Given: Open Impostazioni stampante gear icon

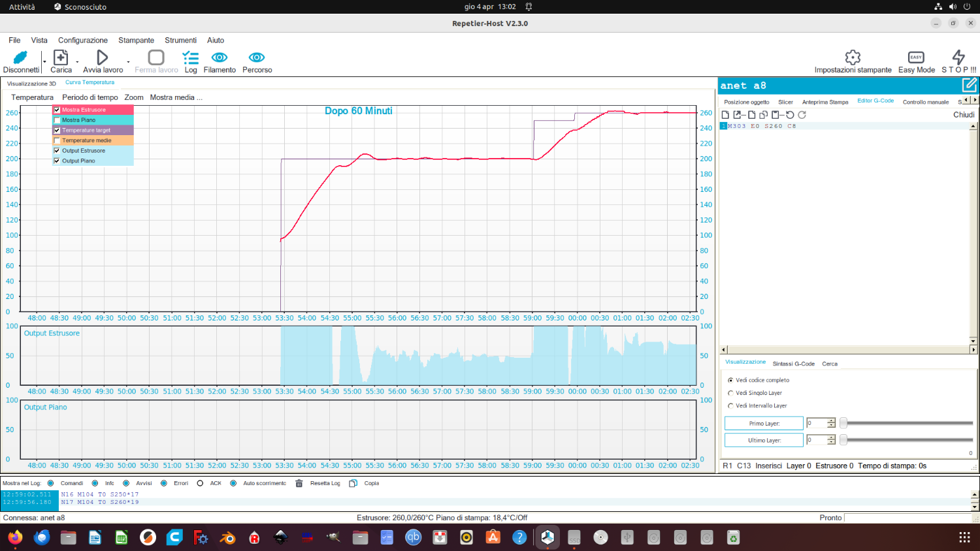Looking at the screenshot, I should (853, 57).
